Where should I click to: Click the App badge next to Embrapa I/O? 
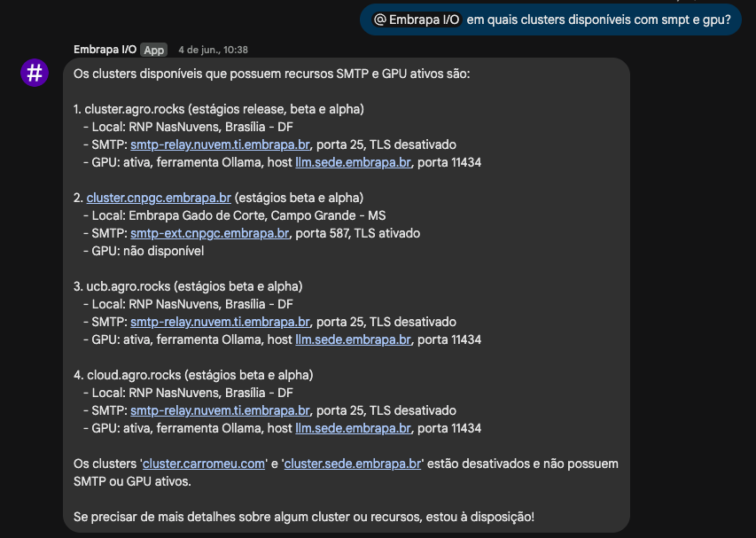[154, 50]
